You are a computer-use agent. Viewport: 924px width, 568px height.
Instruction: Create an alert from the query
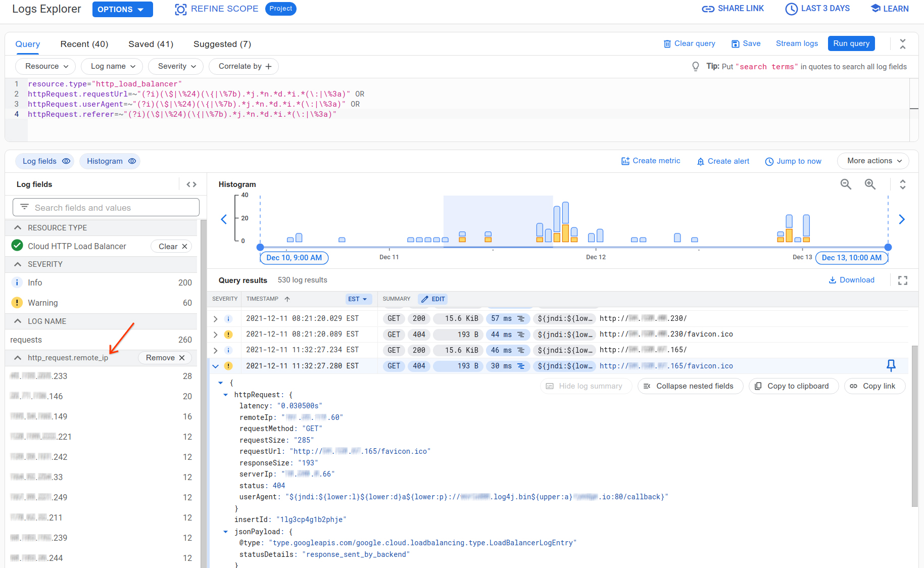click(722, 161)
